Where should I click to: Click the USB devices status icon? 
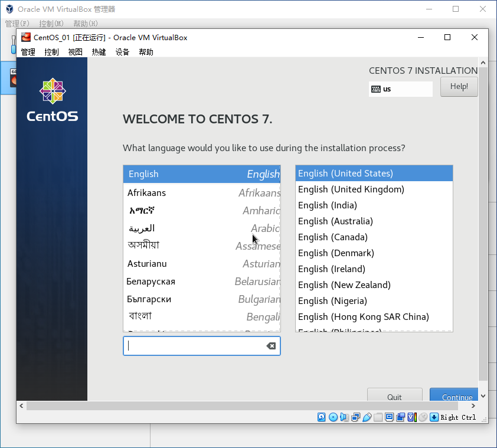367,417
